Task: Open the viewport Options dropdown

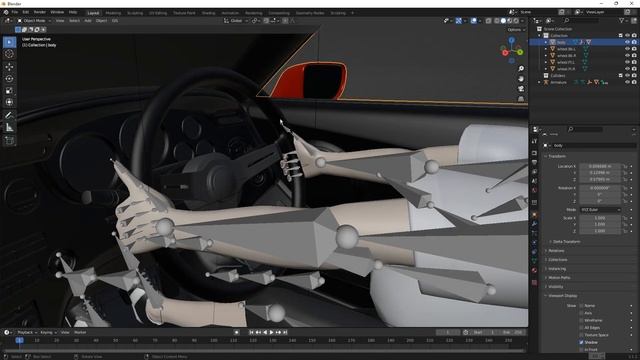Action: (x=516, y=30)
